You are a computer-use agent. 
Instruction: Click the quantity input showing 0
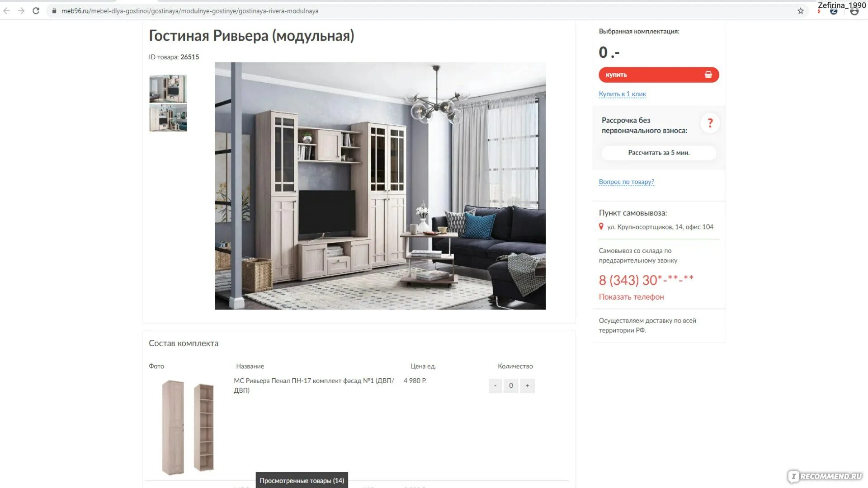click(x=511, y=385)
